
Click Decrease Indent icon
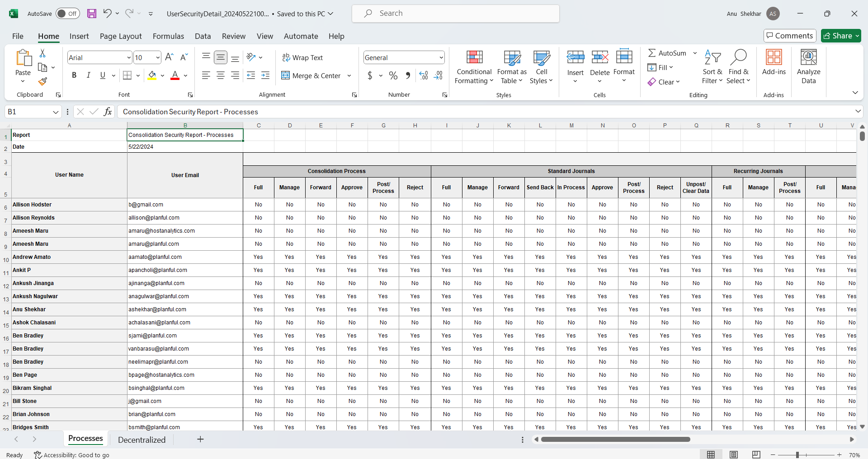click(251, 75)
